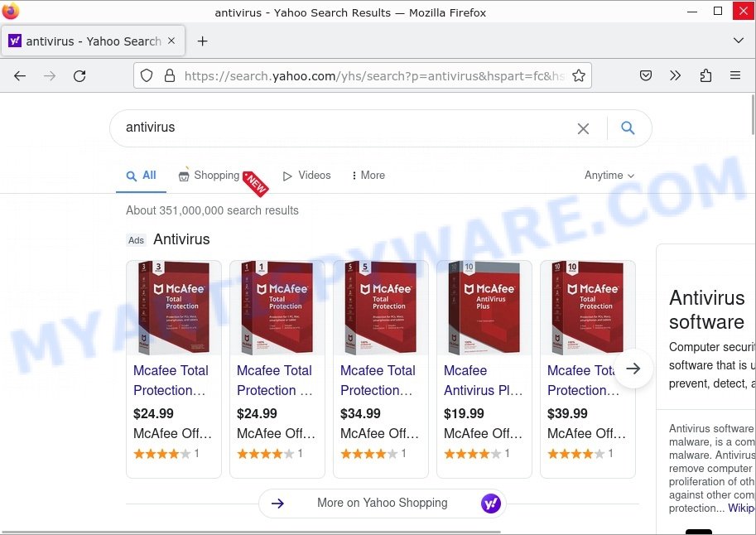Go back to previous page
The image size is (756, 535).
(x=20, y=75)
